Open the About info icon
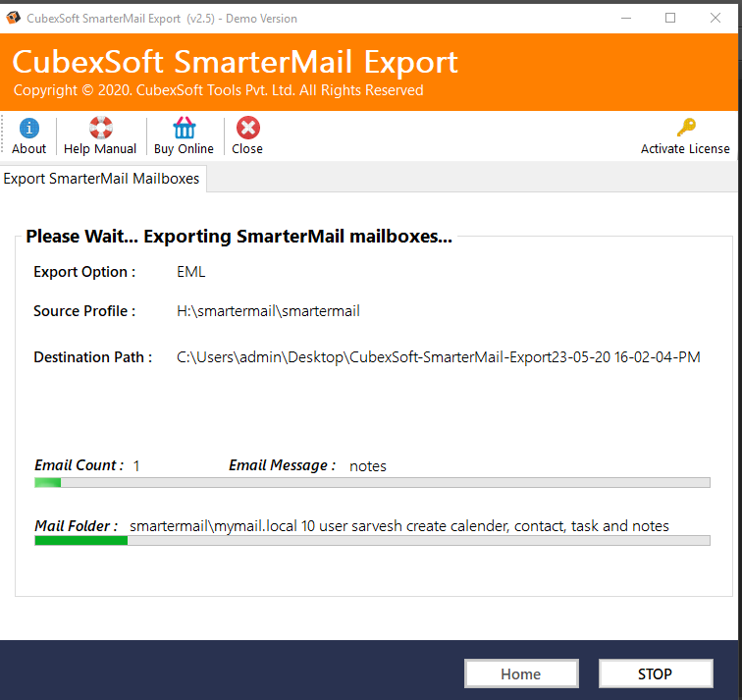Image resolution: width=742 pixels, height=700 pixels. click(28, 128)
